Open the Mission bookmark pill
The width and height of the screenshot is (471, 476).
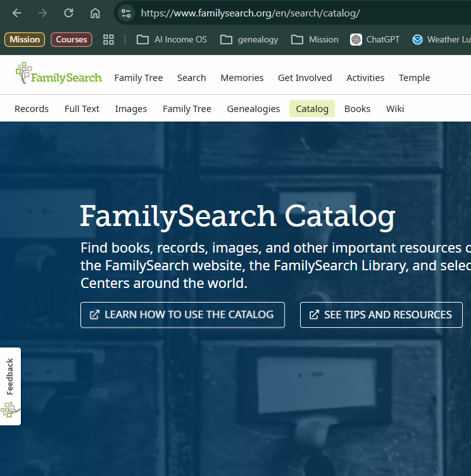(25, 39)
